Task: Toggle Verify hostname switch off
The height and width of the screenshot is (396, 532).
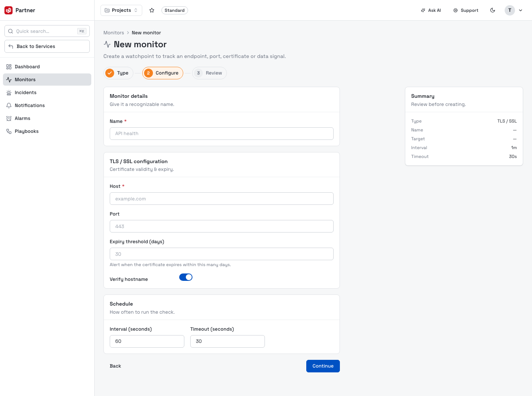Action: [186, 277]
